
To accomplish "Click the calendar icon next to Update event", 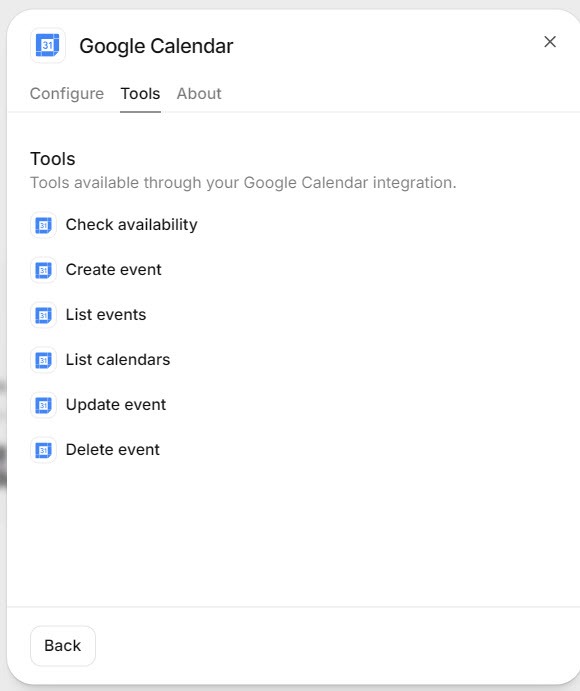I will coord(43,405).
